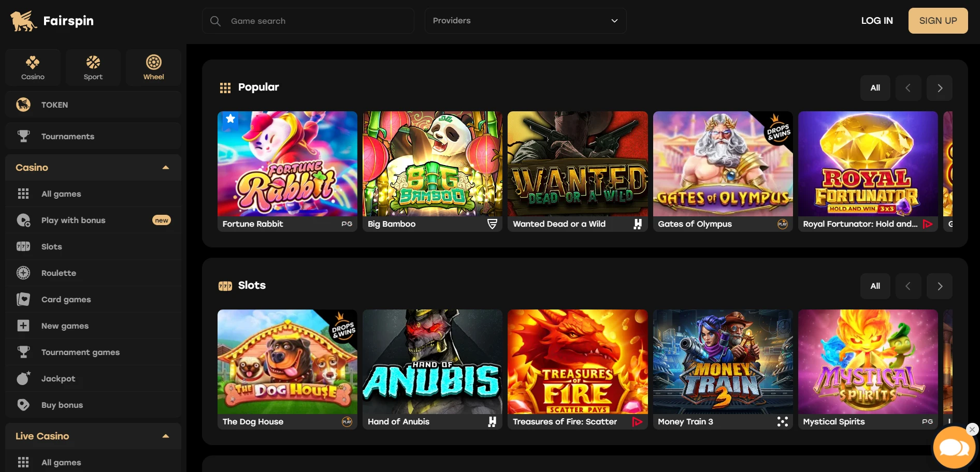Click the Buy bonus tag icon
This screenshot has width=980, height=472.
(x=23, y=405)
